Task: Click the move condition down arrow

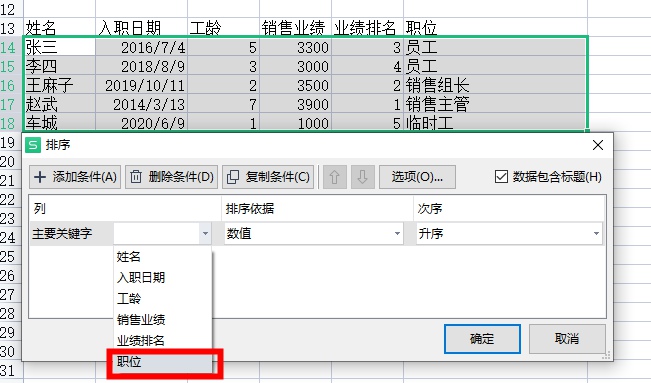Action: [362, 177]
